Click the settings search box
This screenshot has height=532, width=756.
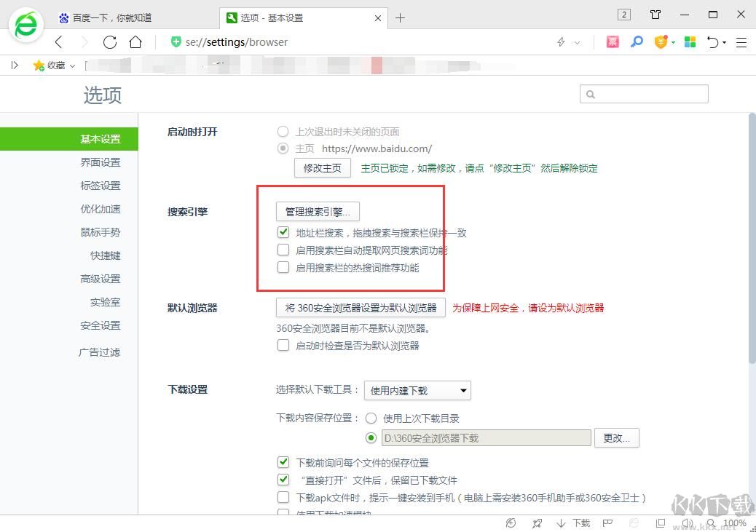tap(644, 93)
